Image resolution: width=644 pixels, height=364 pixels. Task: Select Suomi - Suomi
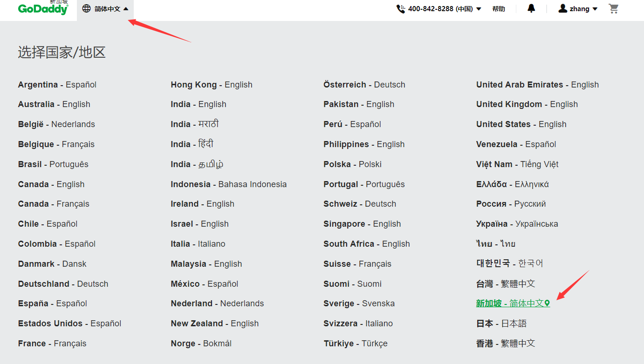pyautogui.click(x=353, y=284)
